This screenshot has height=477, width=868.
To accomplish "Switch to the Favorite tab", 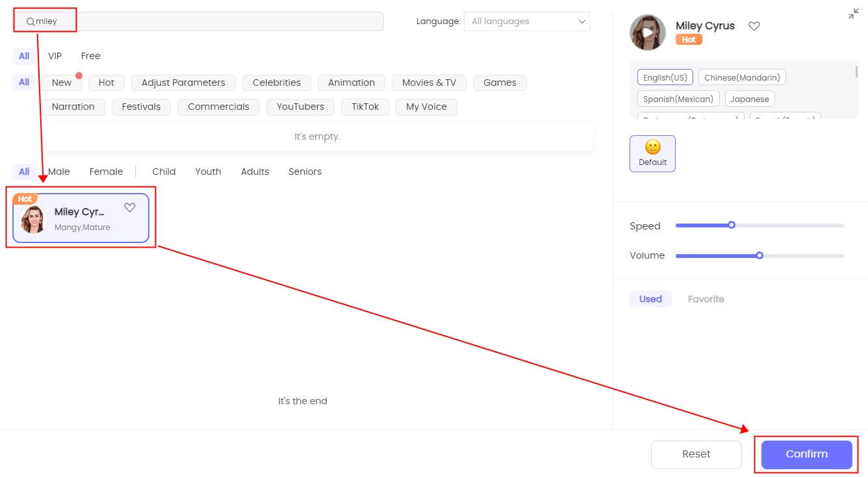I will point(706,299).
